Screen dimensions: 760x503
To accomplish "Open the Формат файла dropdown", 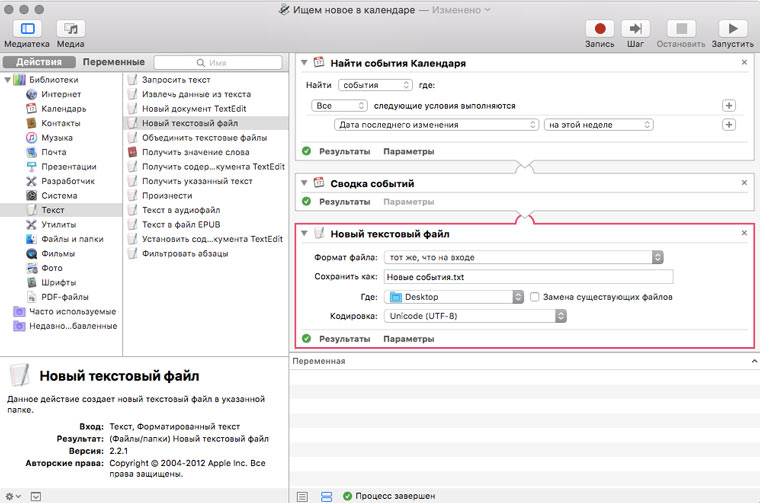I will click(x=523, y=257).
